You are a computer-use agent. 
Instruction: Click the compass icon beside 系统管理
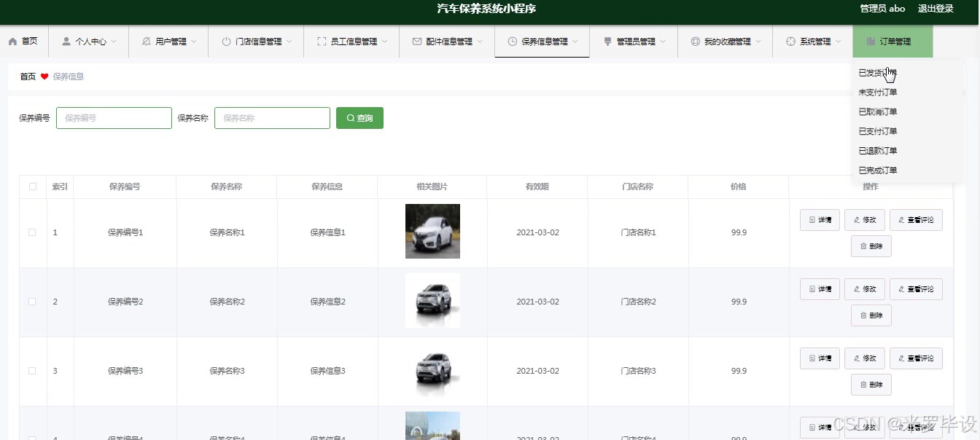[790, 42]
